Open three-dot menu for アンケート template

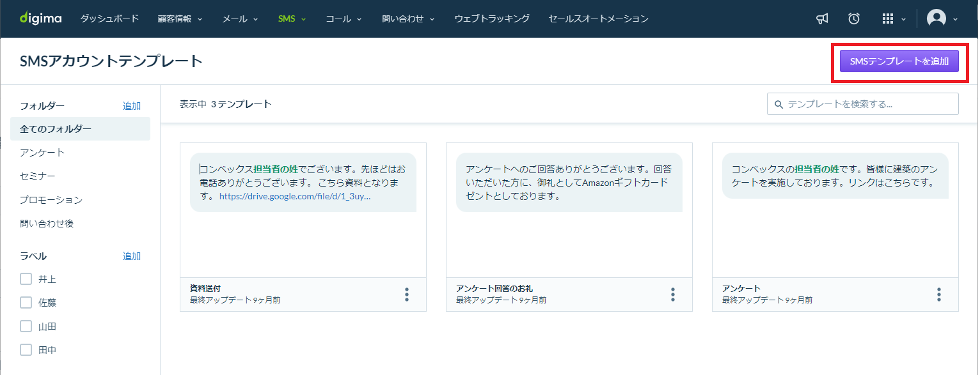pos(939,295)
